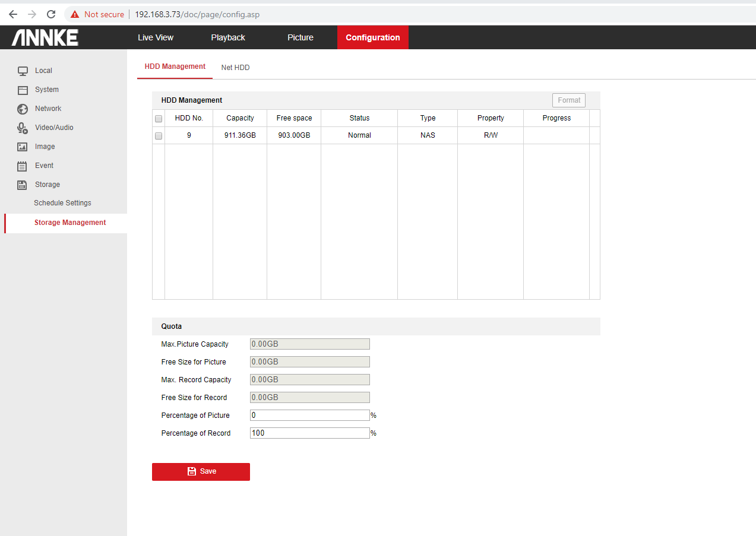The image size is (756, 536).
Task: Open the Live View menu
Action: (x=156, y=37)
